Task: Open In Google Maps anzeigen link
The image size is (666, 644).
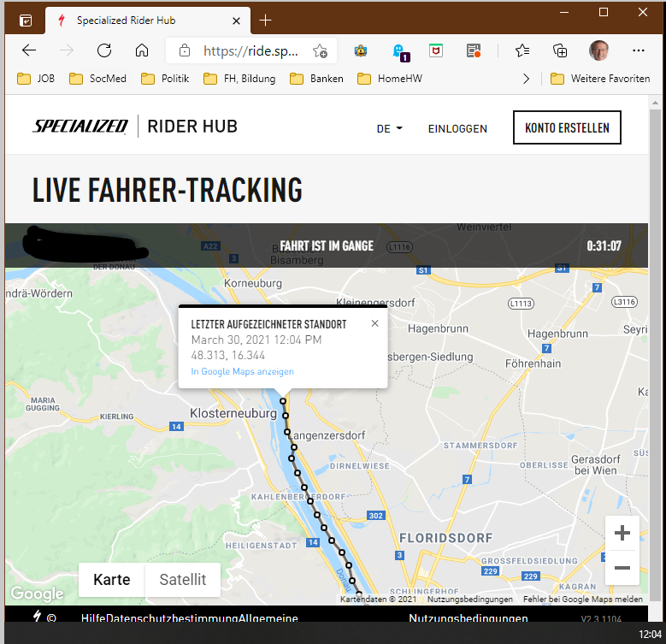Action: [242, 372]
